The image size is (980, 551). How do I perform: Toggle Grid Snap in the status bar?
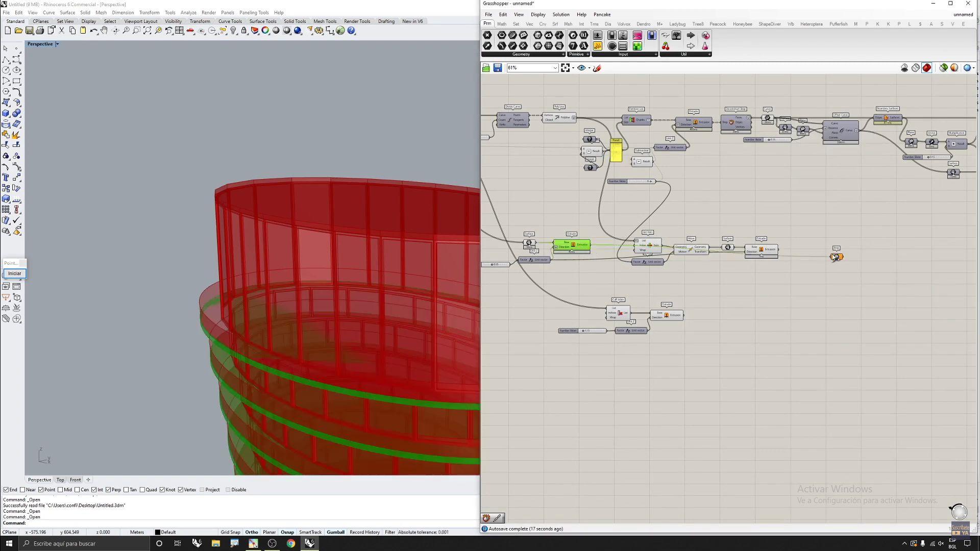tap(230, 532)
